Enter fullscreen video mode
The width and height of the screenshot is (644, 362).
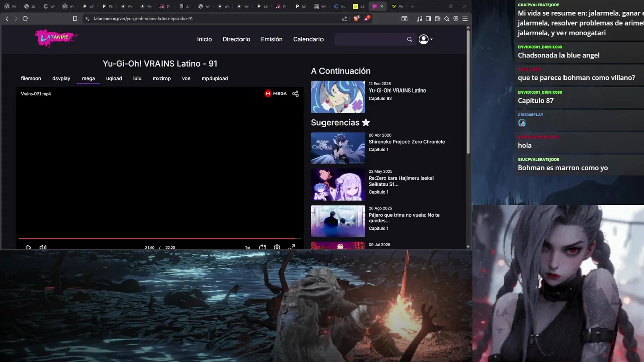point(291,247)
